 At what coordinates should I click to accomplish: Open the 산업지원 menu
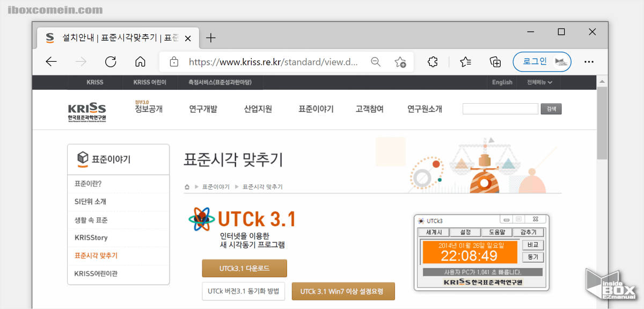click(258, 109)
